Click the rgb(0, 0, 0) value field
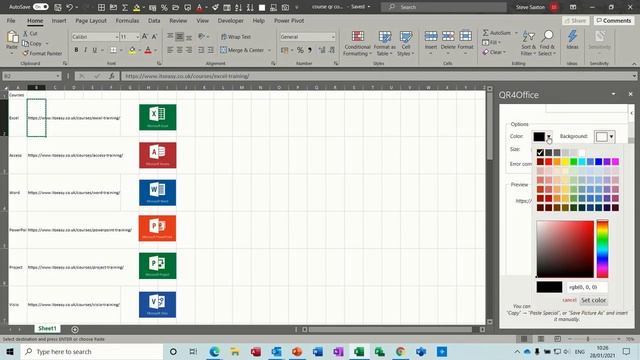This screenshot has height=360, width=640. [x=587, y=287]
